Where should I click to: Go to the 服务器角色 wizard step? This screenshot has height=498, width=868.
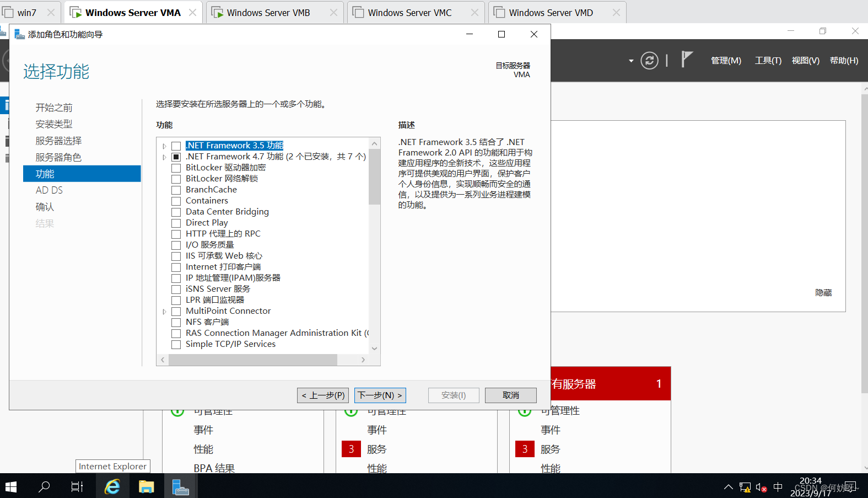[58, 157]
